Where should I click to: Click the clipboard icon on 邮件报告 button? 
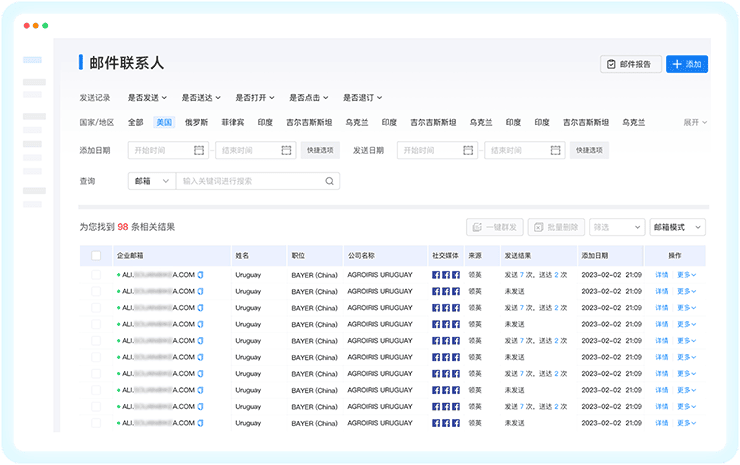(611, 64)
